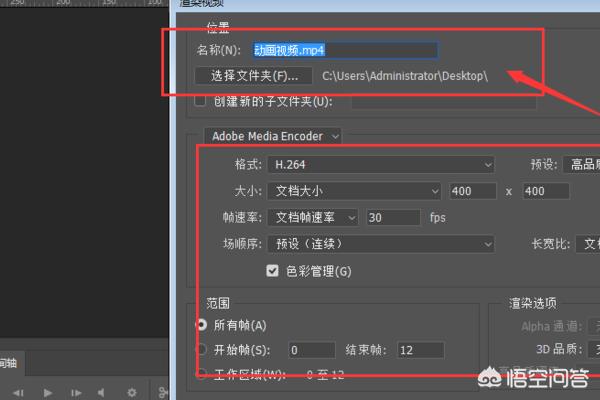600x400 pixels.
Task: Click the 名称 filename input field
Action: pyautogui.click(x=344, y=48)
